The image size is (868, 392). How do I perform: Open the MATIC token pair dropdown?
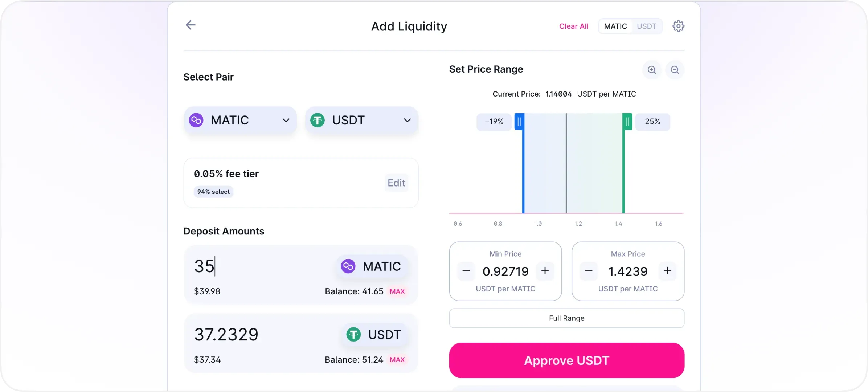click(x=240, y=120)
